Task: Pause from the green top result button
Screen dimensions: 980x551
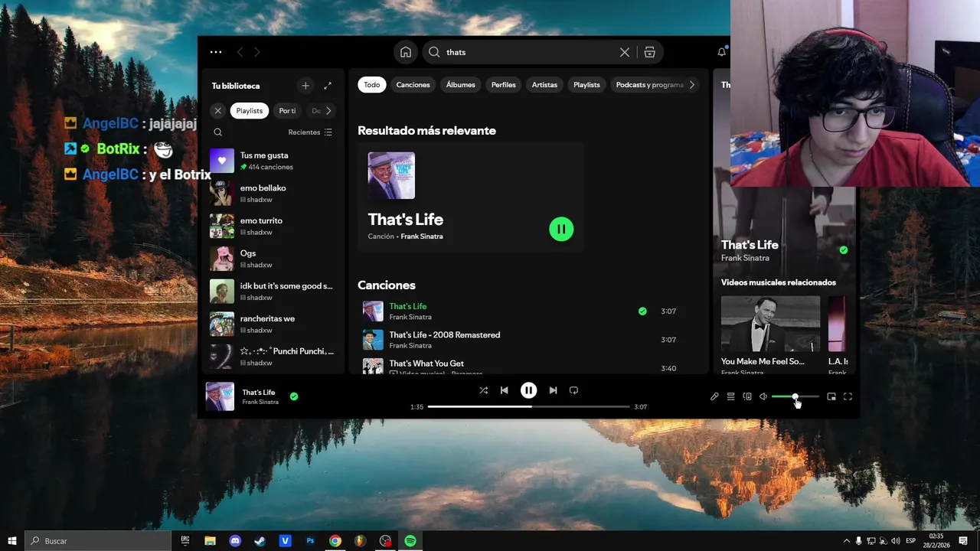Action: coord(561,229)
